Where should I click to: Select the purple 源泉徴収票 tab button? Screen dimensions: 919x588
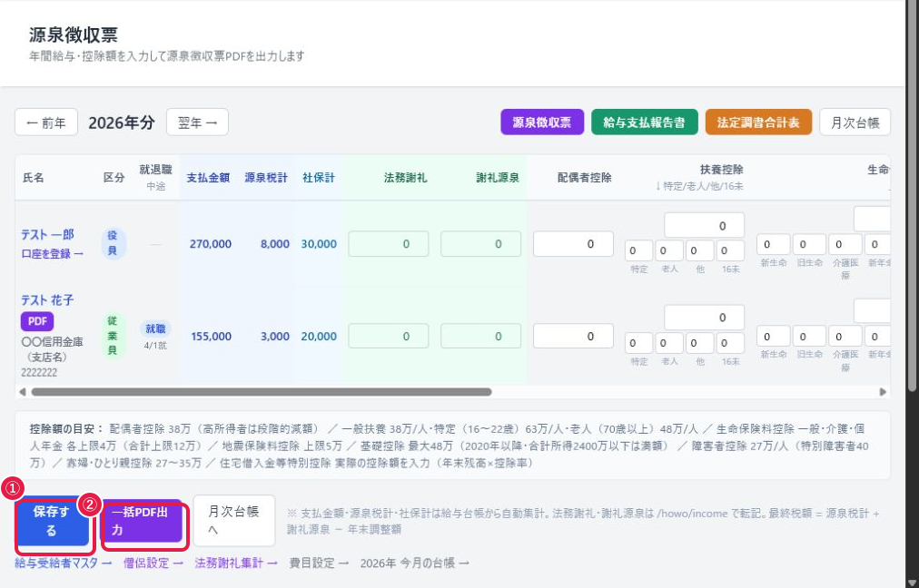(x=542, y=122)
